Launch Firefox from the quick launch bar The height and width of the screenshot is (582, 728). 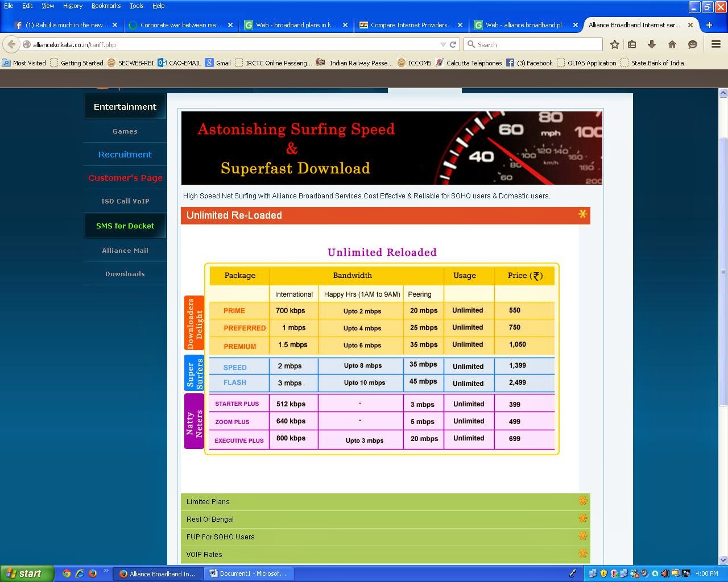(93, 573)
